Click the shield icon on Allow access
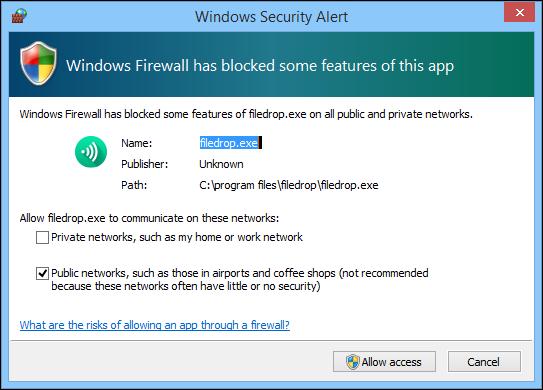 point(353,362)
